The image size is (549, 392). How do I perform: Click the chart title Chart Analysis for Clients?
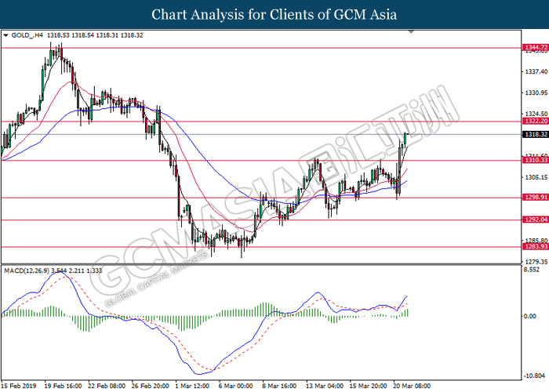click(274, 14)
